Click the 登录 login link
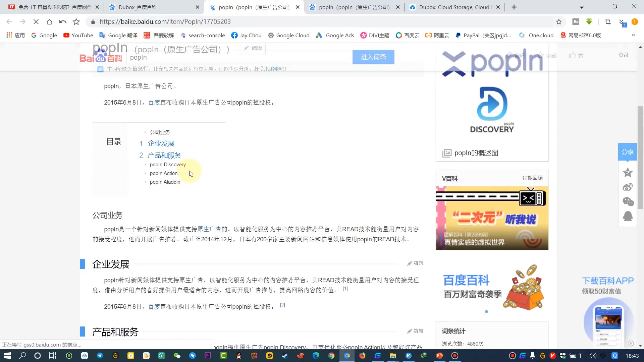The image size is (644, 362). [x=624, y=55]
